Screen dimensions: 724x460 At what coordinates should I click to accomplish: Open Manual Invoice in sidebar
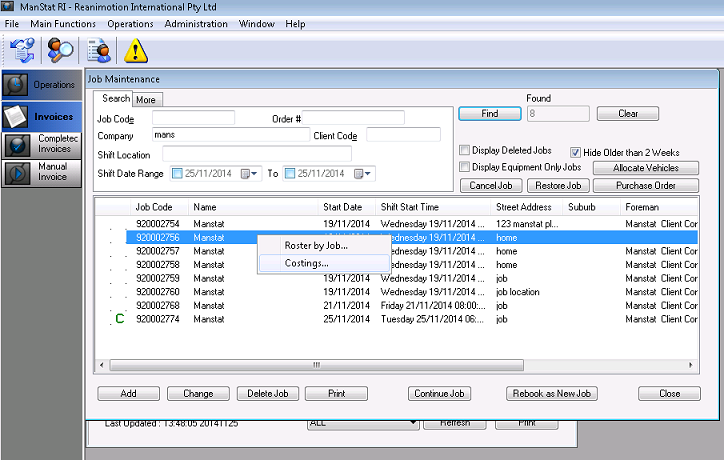42,172
